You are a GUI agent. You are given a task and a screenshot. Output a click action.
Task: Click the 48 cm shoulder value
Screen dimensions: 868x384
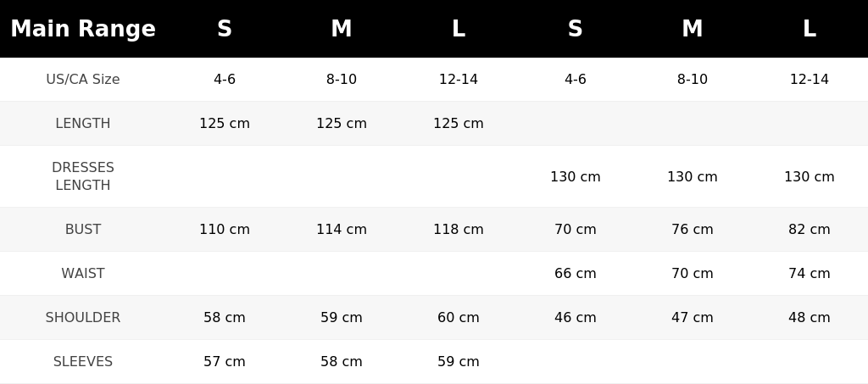(x=810, y=318)
